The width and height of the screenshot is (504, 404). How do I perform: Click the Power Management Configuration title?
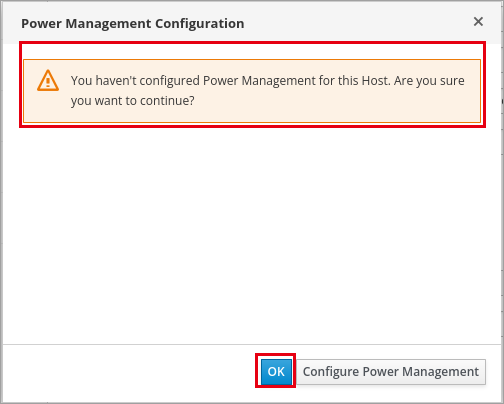point(133,24)
